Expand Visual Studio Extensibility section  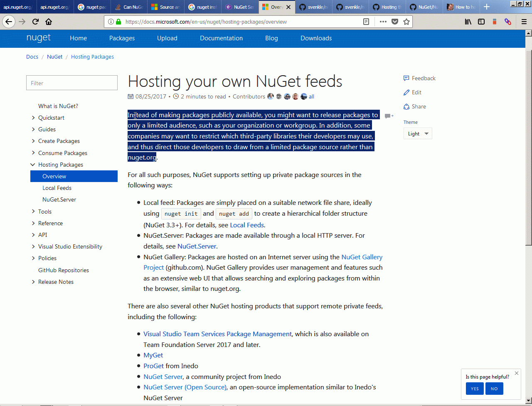33,246
